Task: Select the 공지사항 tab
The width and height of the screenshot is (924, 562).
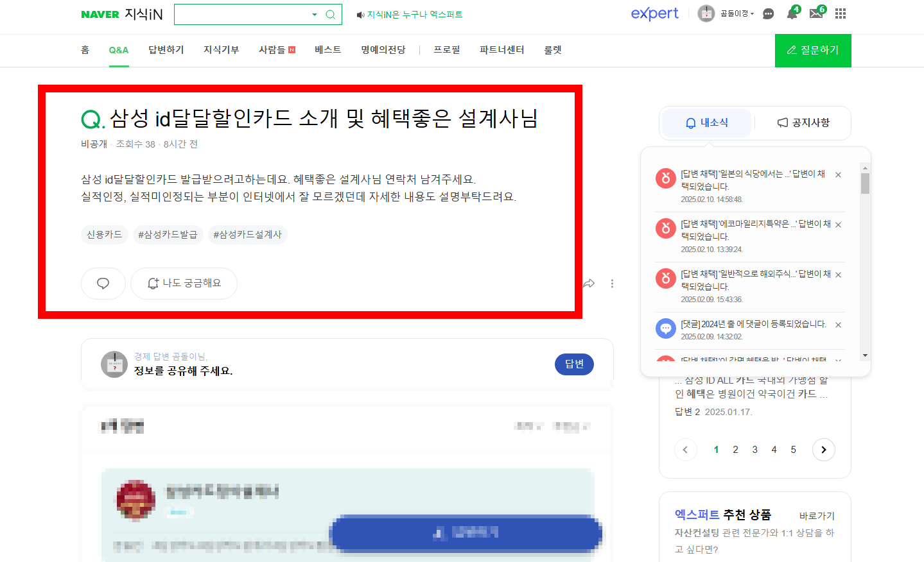Action: pyautogui.click(x=803, y=123)
